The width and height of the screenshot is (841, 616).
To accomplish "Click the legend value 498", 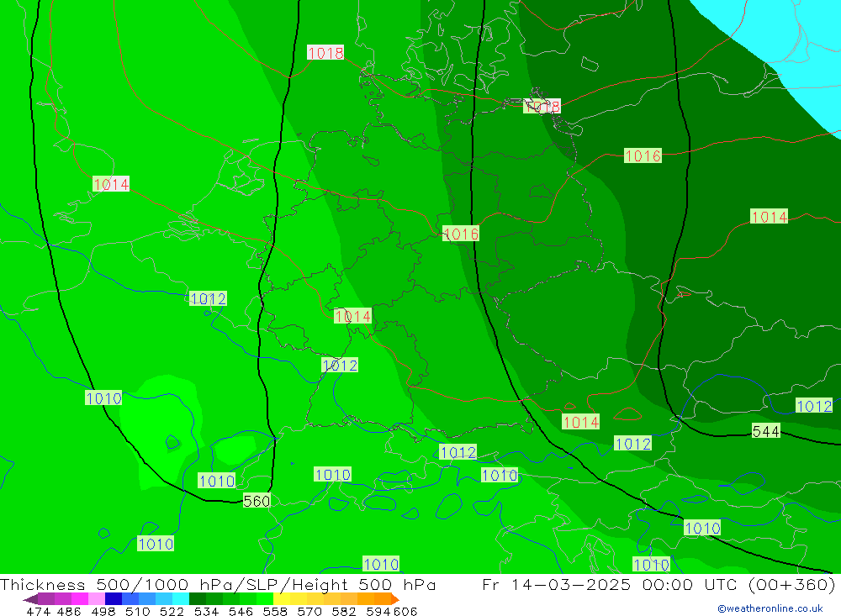I will (103, 612).
